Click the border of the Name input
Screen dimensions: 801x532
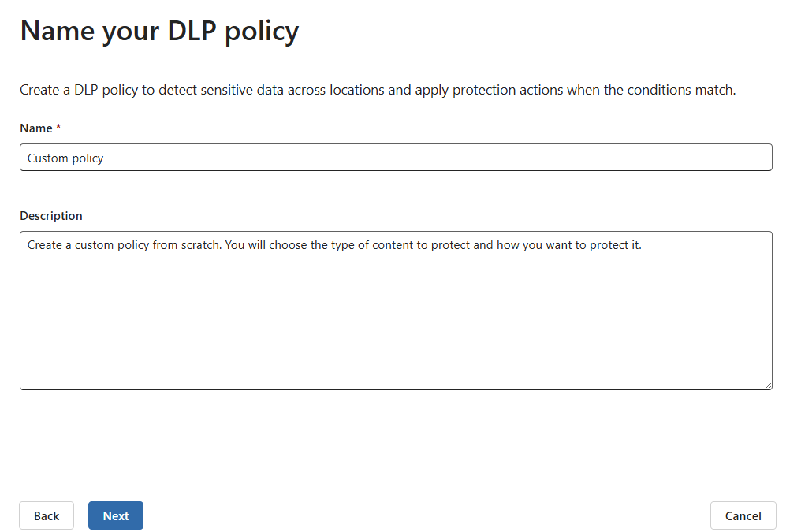coord(394,145)
